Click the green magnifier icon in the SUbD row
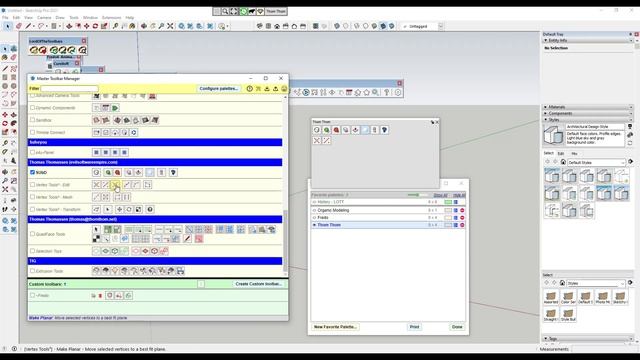 (x=108, y=173)
